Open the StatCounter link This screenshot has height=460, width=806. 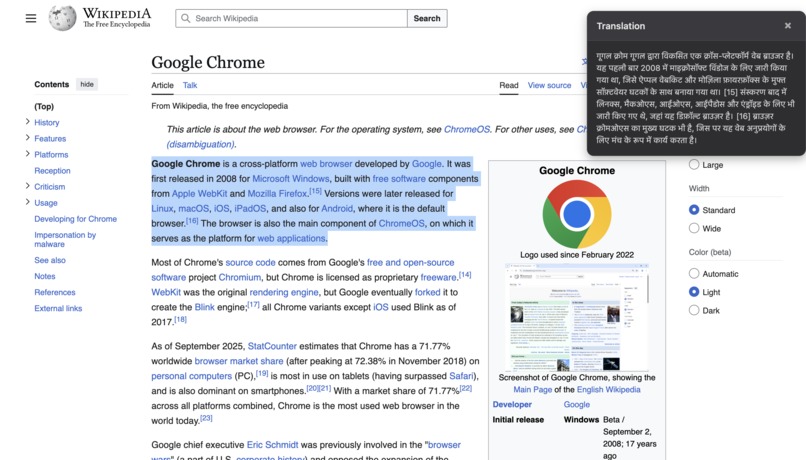tap(272, 346)
